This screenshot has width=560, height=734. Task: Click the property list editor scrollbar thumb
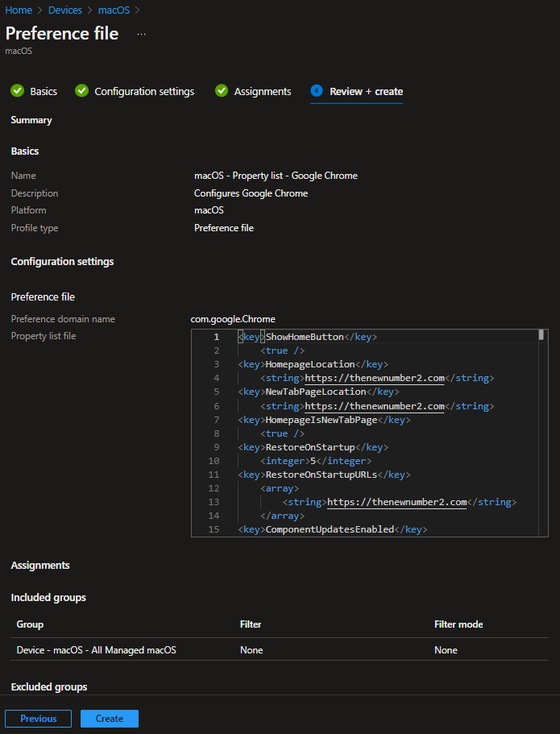pyautogui.click(x=541, y=334)
